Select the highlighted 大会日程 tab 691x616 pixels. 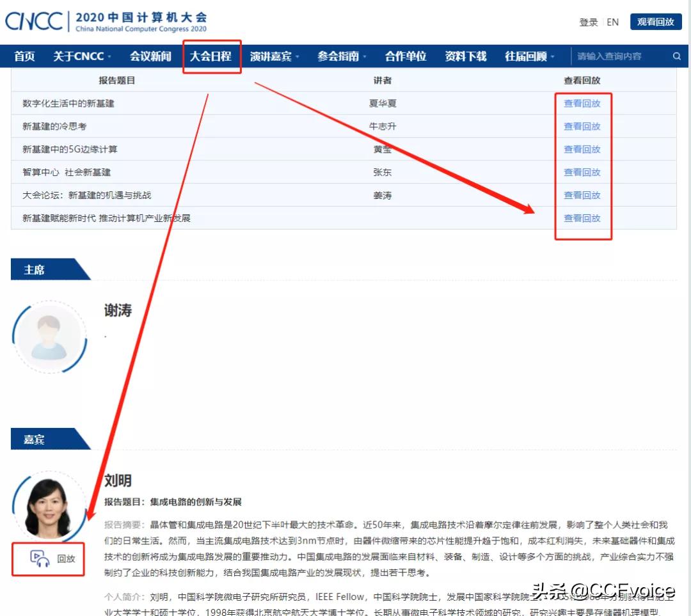coord(212,56)
